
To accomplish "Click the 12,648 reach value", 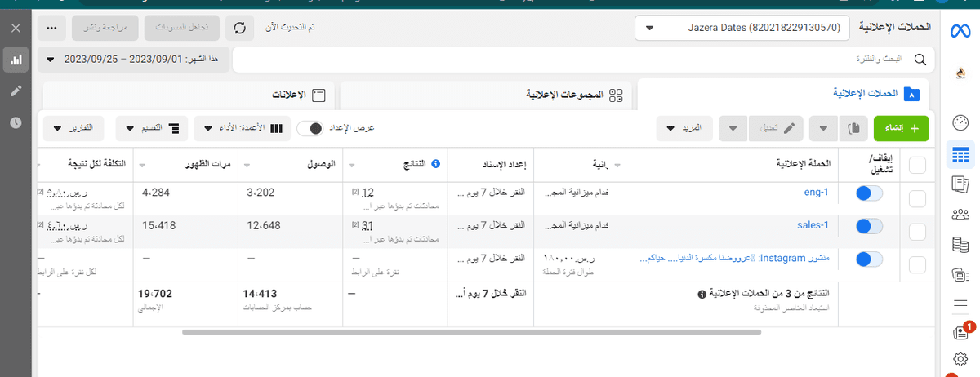I will [x=263, y=225].
